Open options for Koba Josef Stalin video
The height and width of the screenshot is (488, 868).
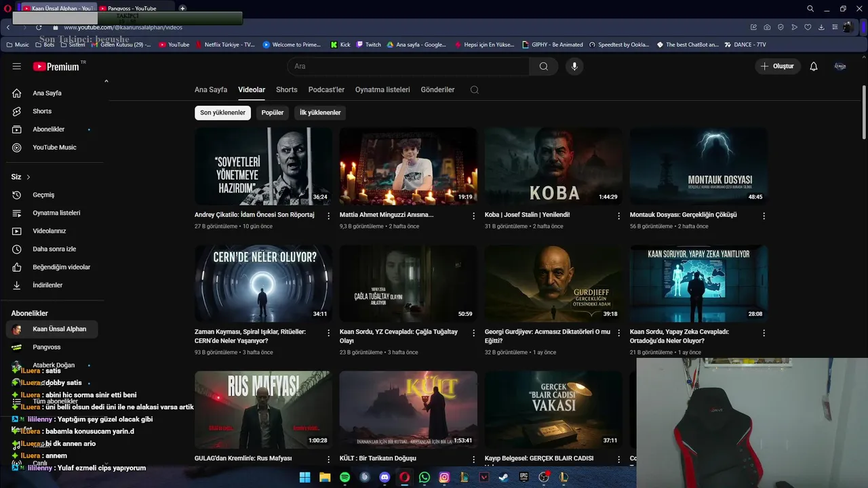click(x=618, y=216)
